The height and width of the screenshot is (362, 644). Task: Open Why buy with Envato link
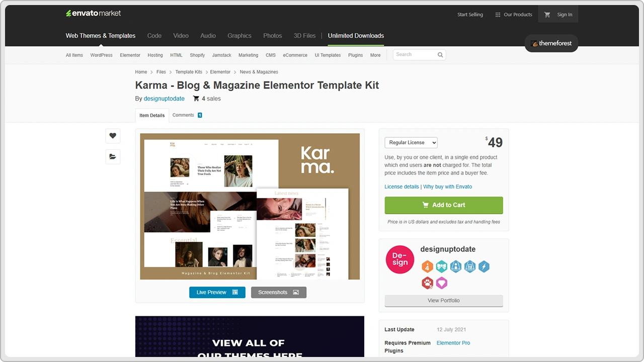(448, 187)
